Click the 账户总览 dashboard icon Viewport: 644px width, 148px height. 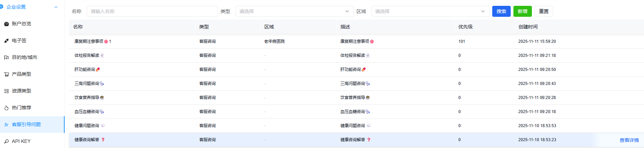click(x=6, y=24)
